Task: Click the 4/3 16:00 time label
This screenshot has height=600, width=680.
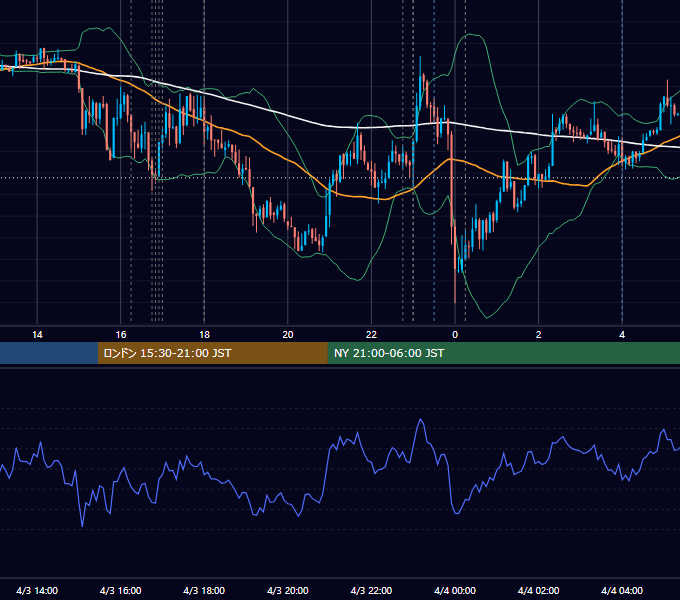Action: [x=121, y=590]
